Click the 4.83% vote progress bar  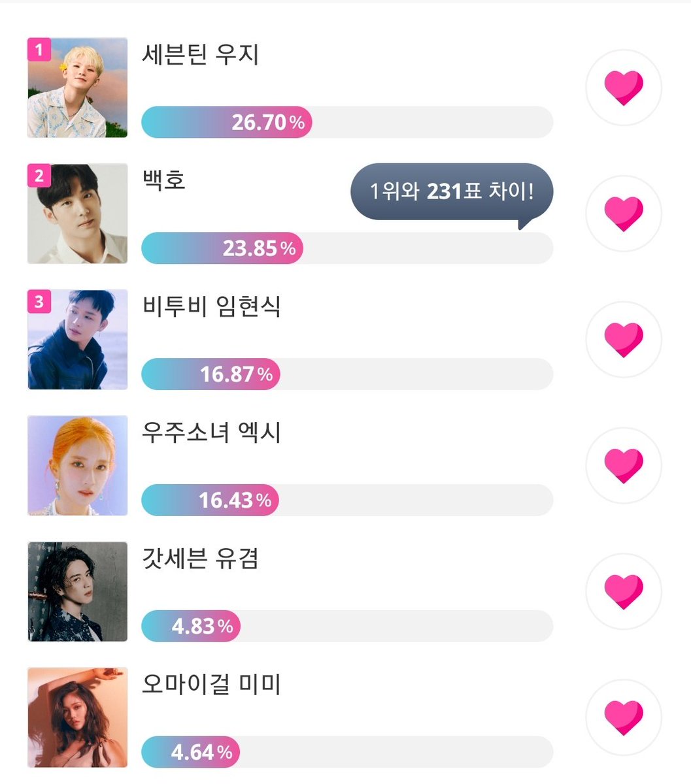pos(347,627)
